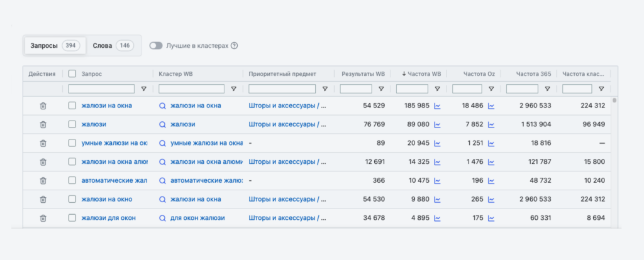Sort by the Результаты WB column header
Screen dimensions: 644x260
click(363, 74)
